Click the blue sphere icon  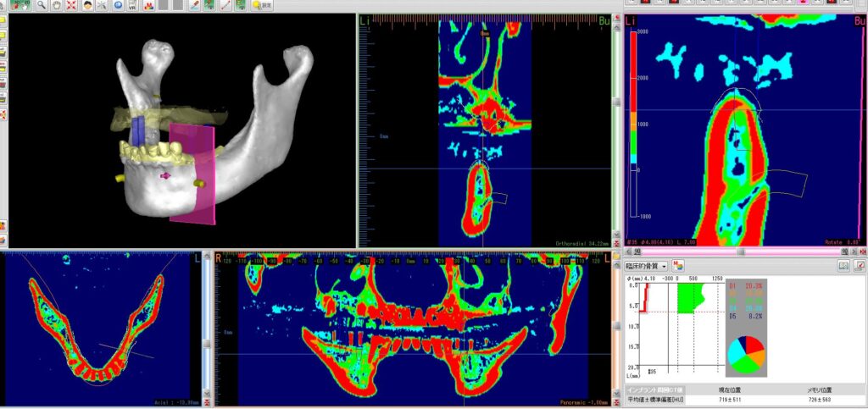117,5
